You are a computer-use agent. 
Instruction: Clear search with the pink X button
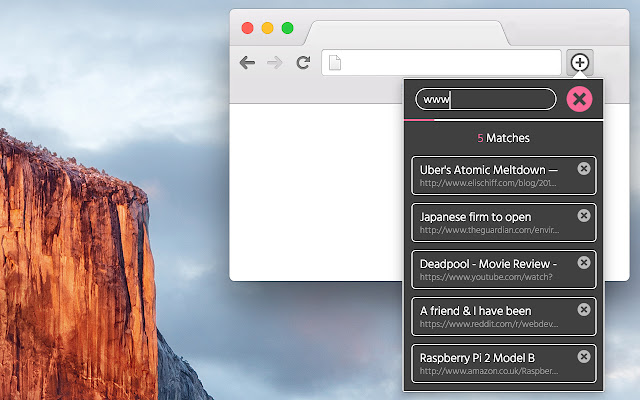click(579, 99)
